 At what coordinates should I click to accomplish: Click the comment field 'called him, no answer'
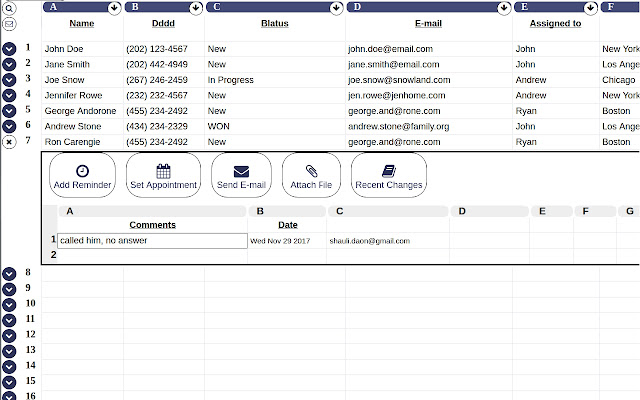(x=151, y=241)
